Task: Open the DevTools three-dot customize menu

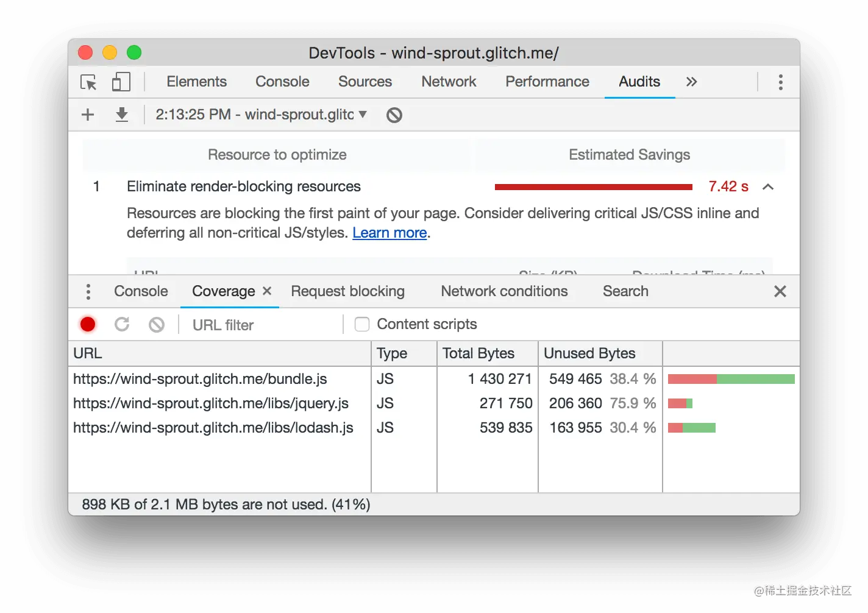Action: (780, 82)
